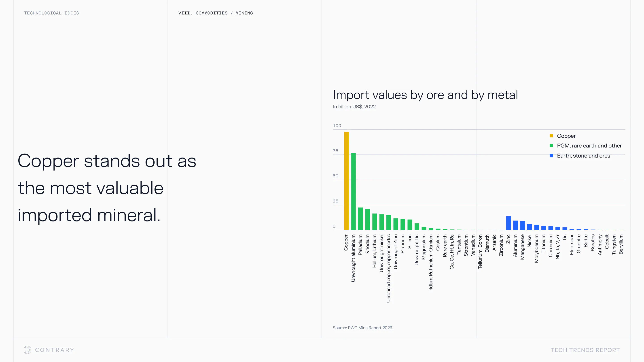Click the Beryllium axis label

(x=621, y=244)
